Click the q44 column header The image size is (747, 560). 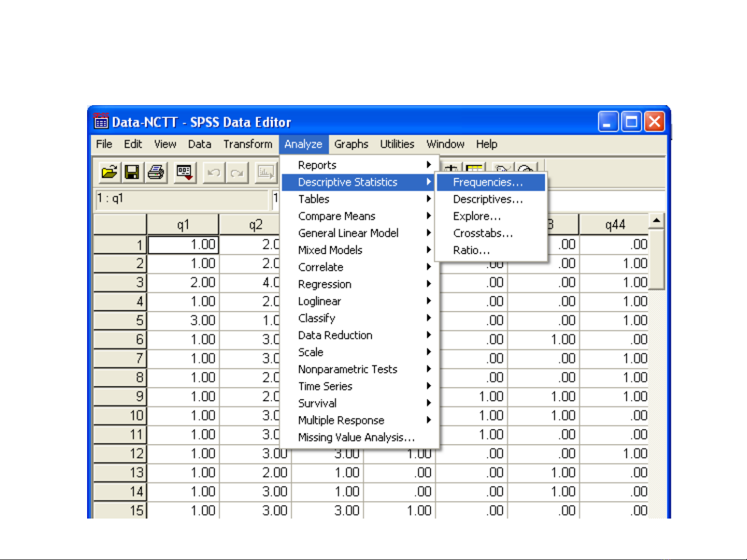click(615, 225)
